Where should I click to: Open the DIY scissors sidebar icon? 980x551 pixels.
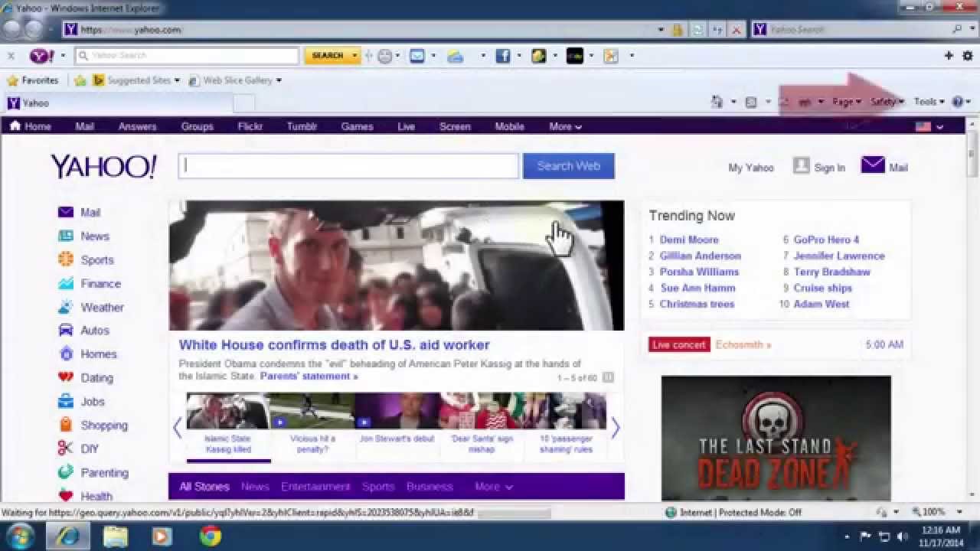coord(66,448)
